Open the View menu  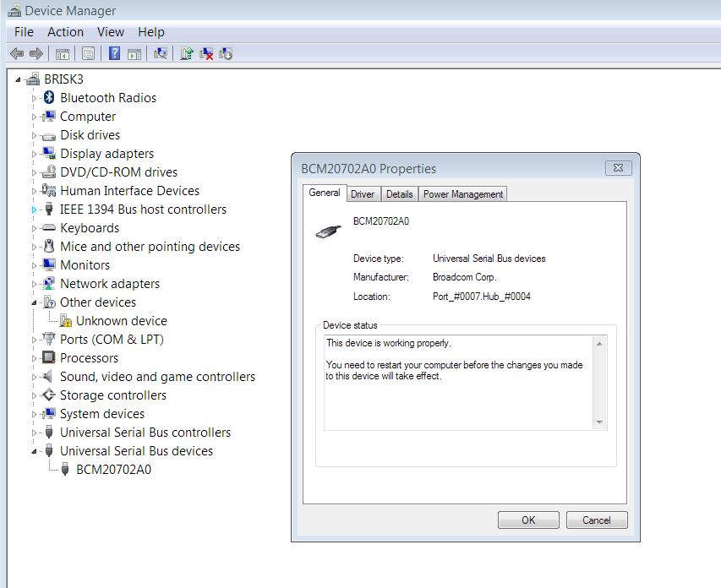(111, 32)
